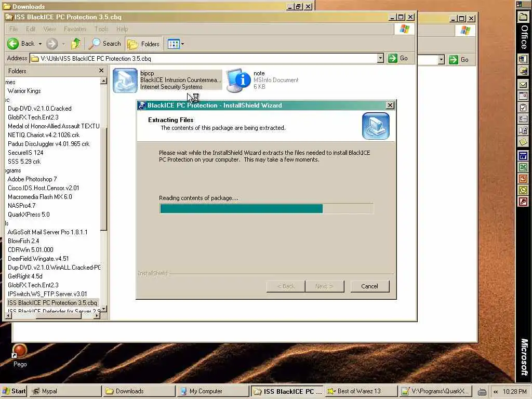Launch Microsoft Access key icon from Office bar
Image resolution: width=532 pixels, height=399 pixels.
523,202
